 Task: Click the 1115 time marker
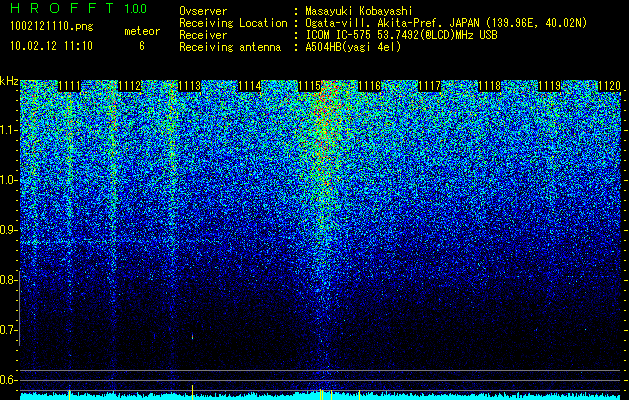[x=309, y=86]
